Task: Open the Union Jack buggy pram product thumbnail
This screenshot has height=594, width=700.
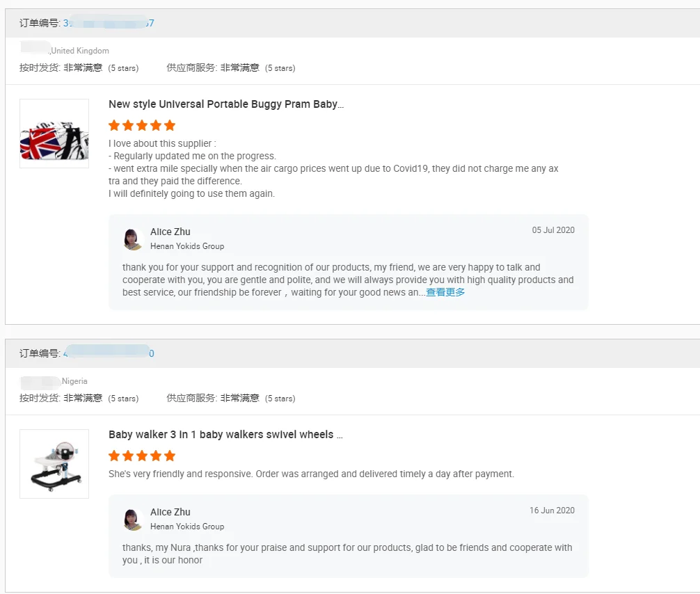Action: pos(54,134)
